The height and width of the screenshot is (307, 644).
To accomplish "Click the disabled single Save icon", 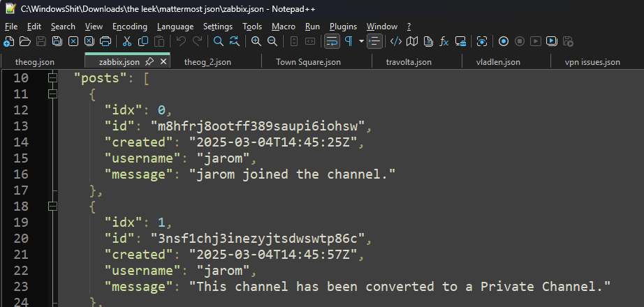I will click(41, 41).
